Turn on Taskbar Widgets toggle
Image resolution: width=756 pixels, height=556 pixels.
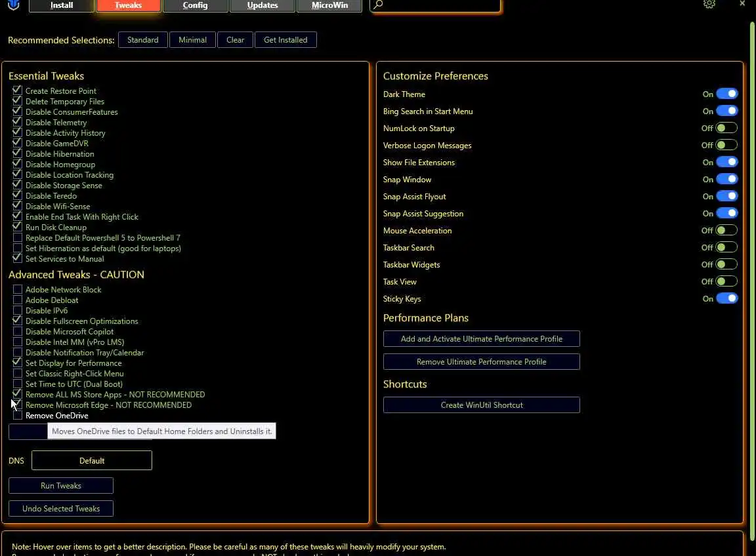(726, 264)
